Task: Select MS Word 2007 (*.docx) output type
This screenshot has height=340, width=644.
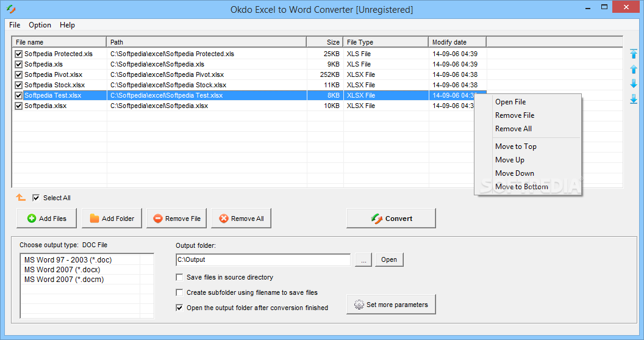Action: (x=62, y=270)
